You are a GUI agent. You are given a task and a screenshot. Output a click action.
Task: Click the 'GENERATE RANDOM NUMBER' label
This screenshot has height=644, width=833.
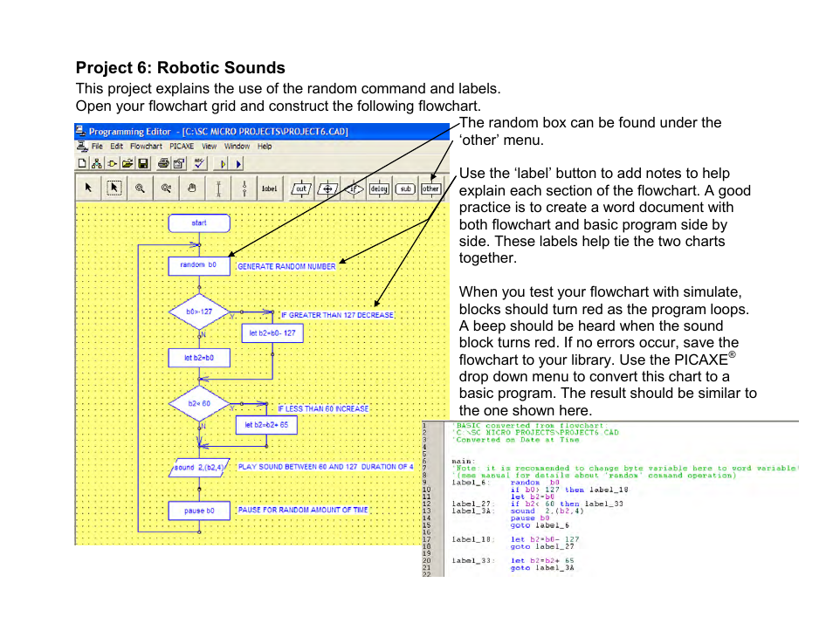click(x=287, y=266)
